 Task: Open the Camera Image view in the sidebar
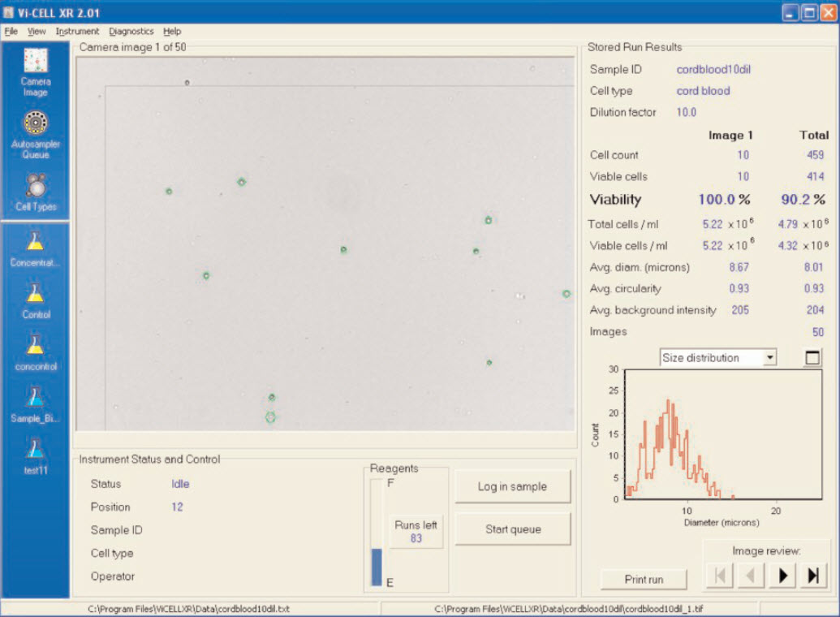pos(36,72)
